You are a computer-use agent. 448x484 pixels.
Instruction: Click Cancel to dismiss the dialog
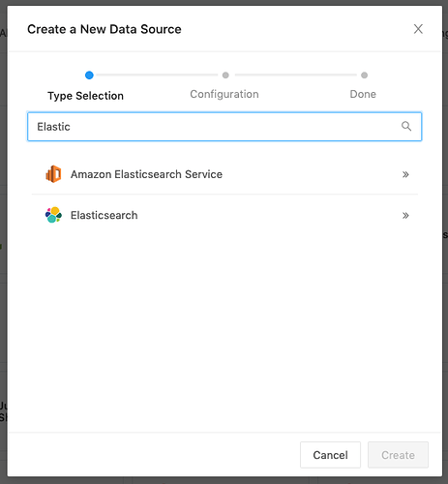[x=330, y=455]
